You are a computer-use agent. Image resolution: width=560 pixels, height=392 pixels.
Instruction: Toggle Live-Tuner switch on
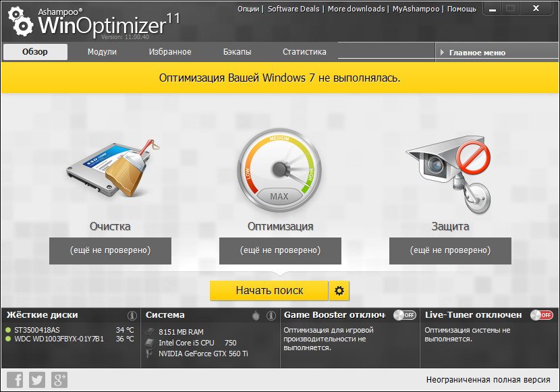[x=542, y=315]
